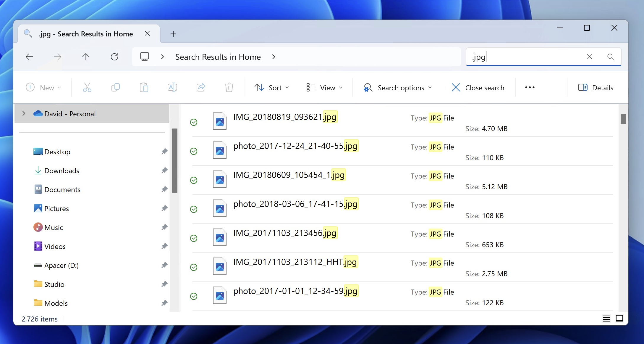Click the Cut icon in toolbar

tap(86, 87)
